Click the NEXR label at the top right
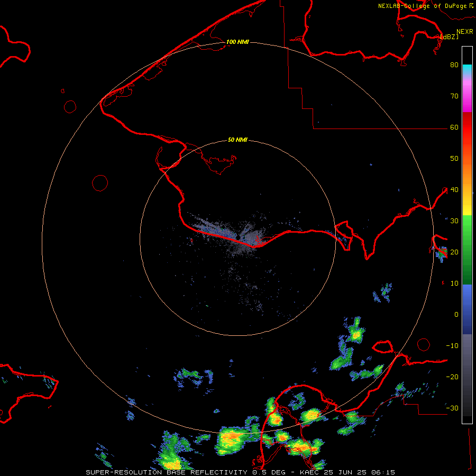 pos(465,32)
